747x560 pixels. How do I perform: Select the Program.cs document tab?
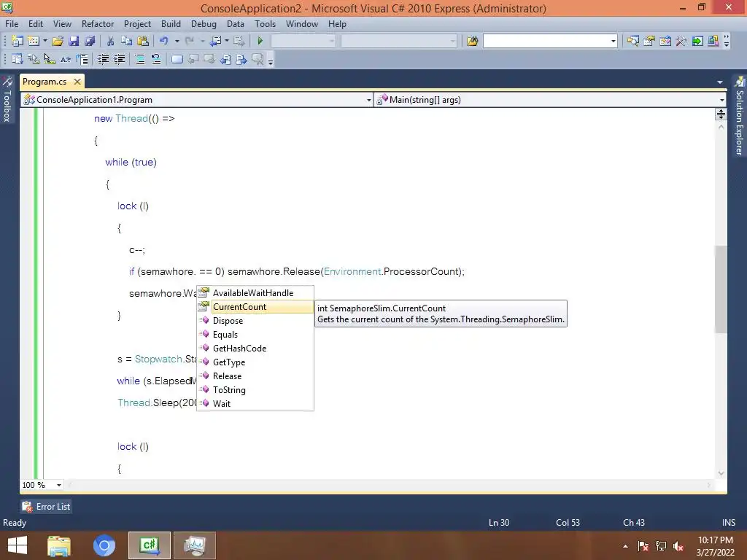coord(44,82)
